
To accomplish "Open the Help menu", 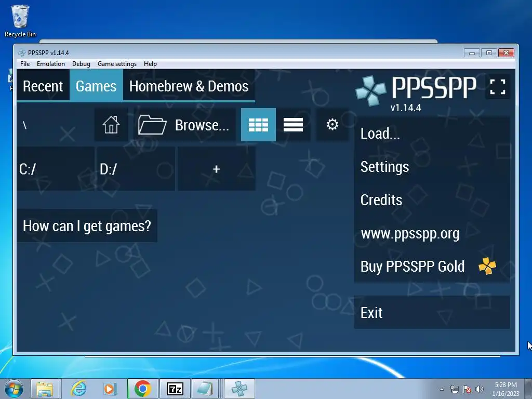I will tap(150, 64).
